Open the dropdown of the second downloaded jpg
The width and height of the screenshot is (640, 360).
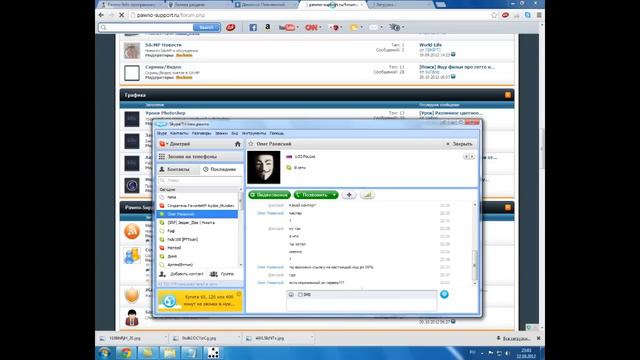(239, 338)
